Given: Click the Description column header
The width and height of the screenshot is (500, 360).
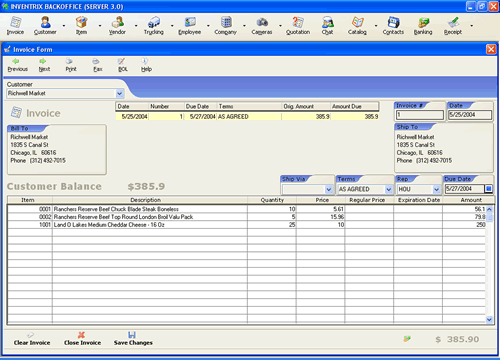Looking at the screenshot, I should 150,200.
